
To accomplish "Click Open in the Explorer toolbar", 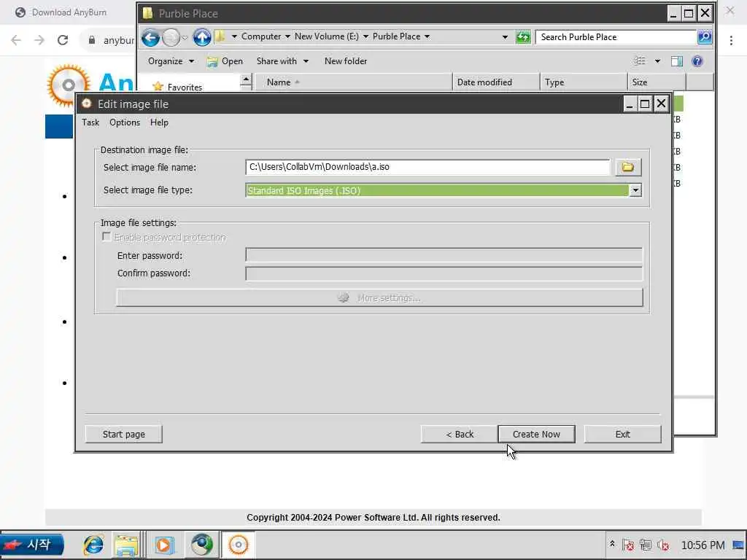I will [x=225, y=61].
